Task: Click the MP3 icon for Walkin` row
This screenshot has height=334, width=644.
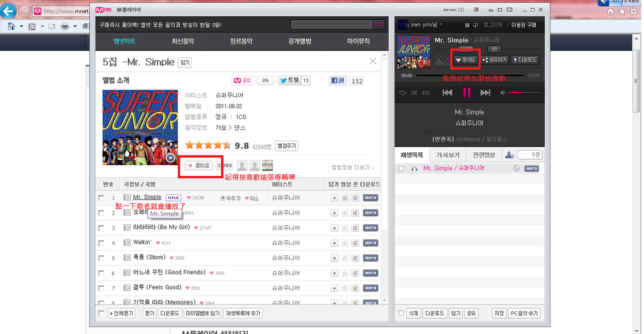Action: point(370,243)
